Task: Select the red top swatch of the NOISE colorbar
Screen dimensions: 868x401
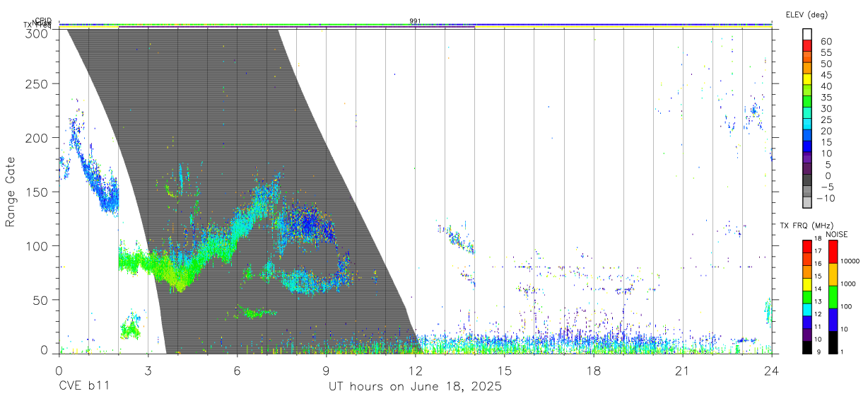Action: click(x=832, y=252)
